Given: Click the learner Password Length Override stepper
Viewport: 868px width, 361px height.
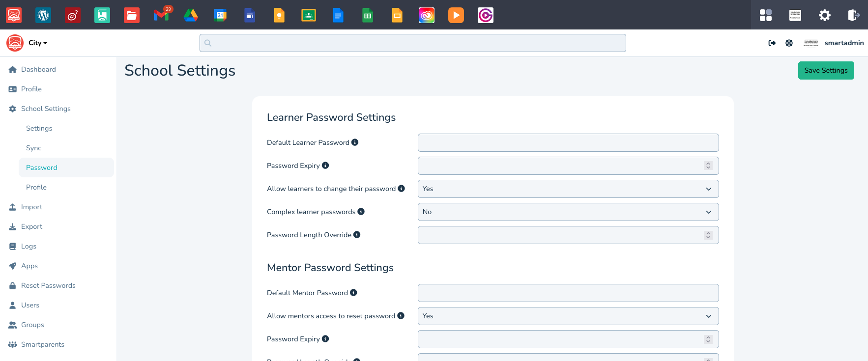Looking at the screenshot, I should (x=708, y=235).
